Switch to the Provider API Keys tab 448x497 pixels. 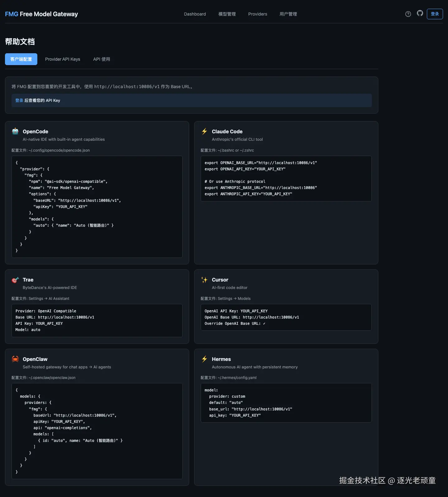63,59
